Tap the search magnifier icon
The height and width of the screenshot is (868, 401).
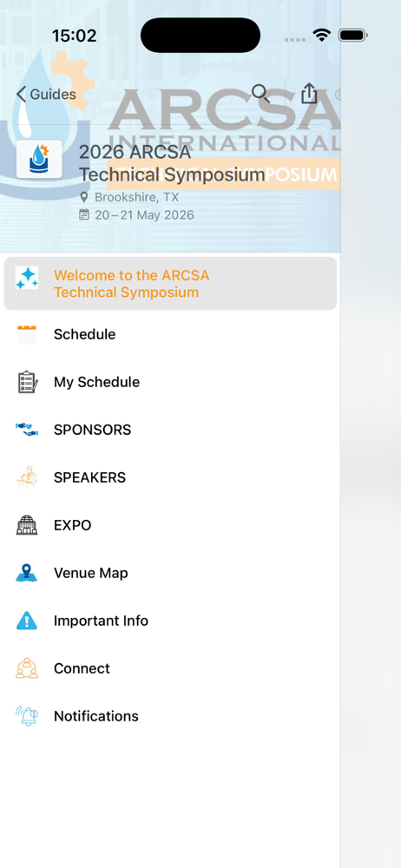261,94
